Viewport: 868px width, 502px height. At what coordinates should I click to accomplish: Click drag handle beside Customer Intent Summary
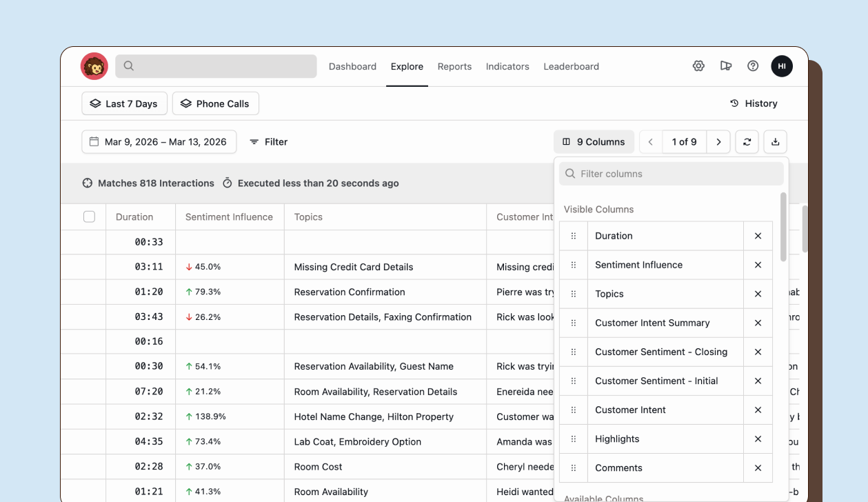click(574, 323)
